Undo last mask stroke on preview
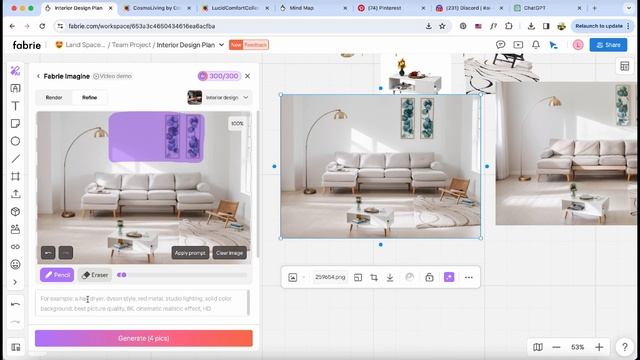 (48, 253)
